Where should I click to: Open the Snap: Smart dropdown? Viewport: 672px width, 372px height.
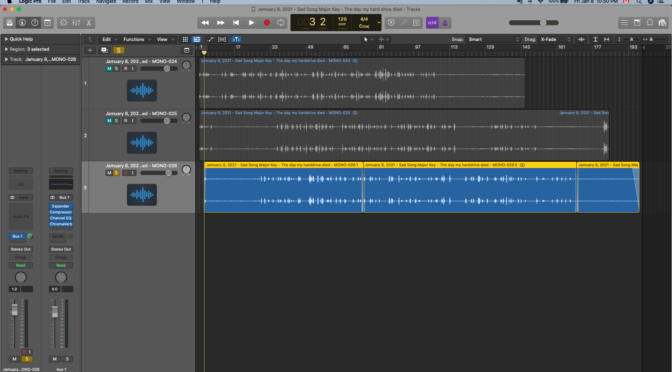pyautogui.click(x=493, y=39)
